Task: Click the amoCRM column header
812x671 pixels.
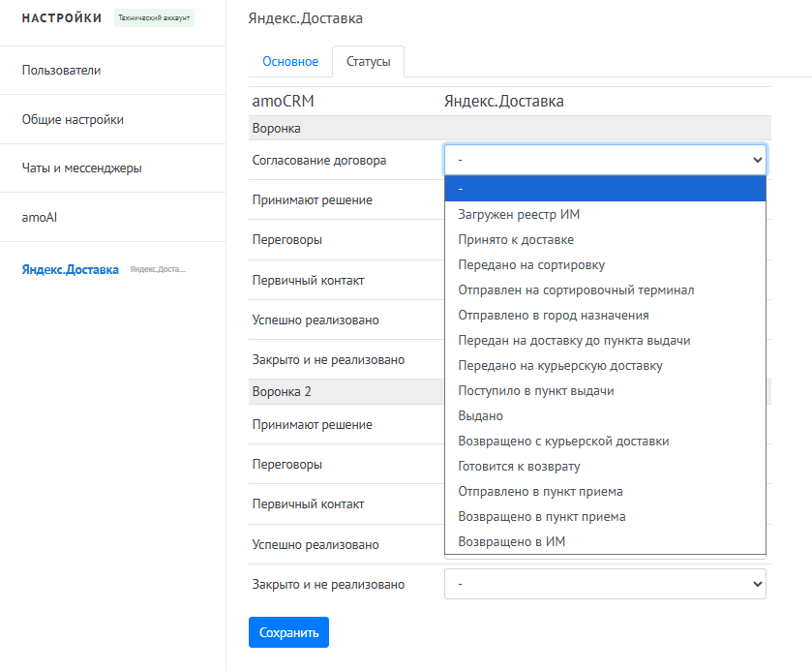Action: [284, 101]
